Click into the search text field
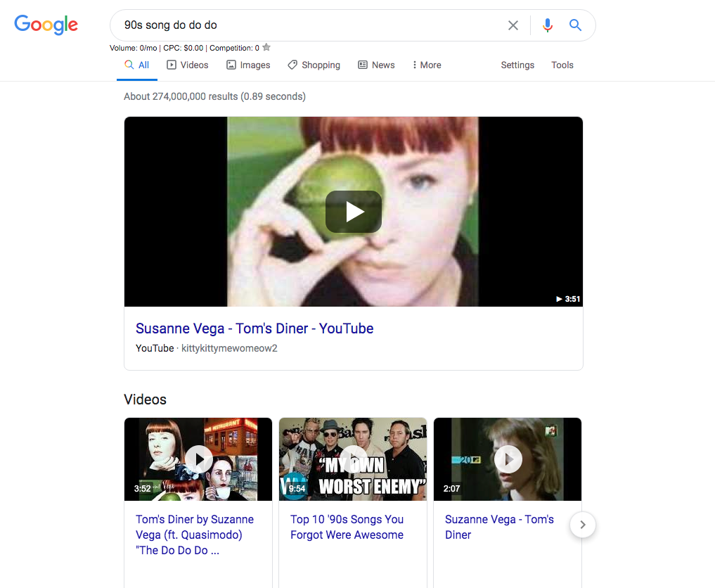 [309, 25]
